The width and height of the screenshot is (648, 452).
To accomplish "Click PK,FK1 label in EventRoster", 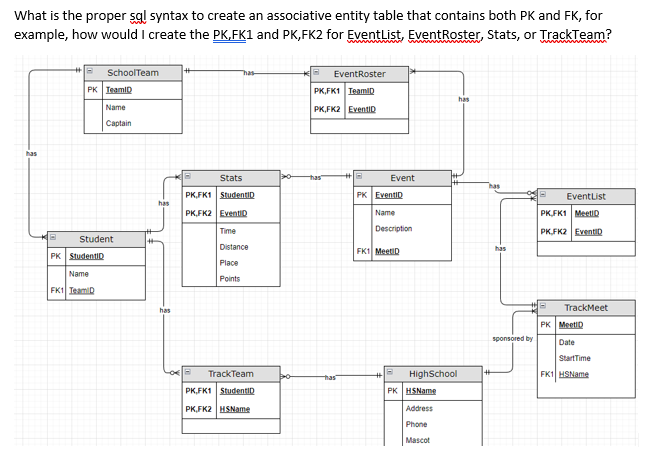I will click(x=326, y=91).
